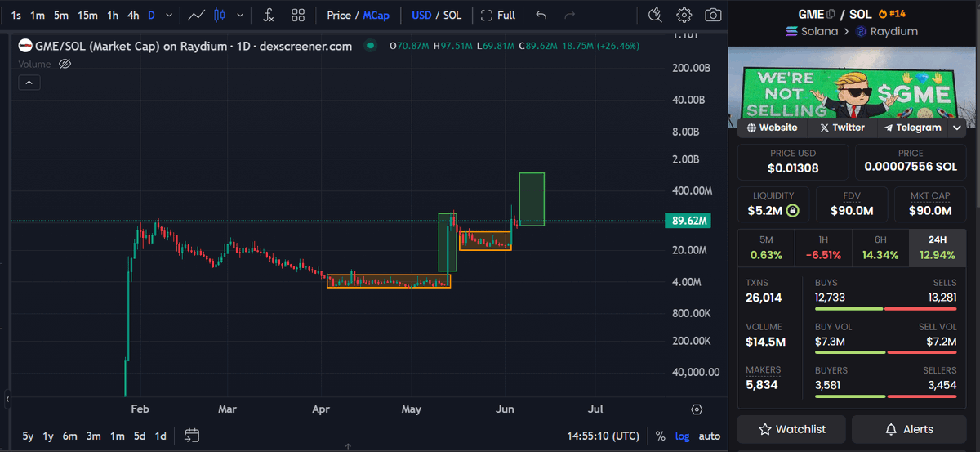
Task: Copy the GME token name icon
Action: (831, 14)
